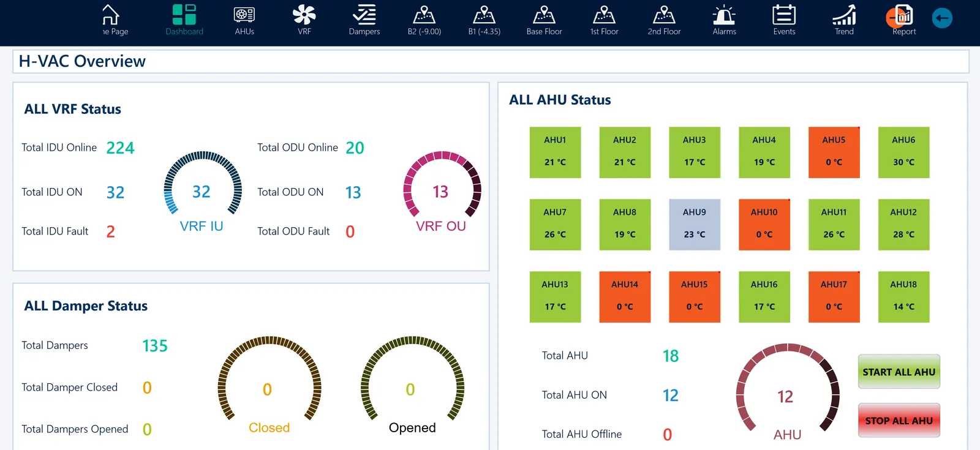Click the Total Dampers value 135

tap(155, 346)
